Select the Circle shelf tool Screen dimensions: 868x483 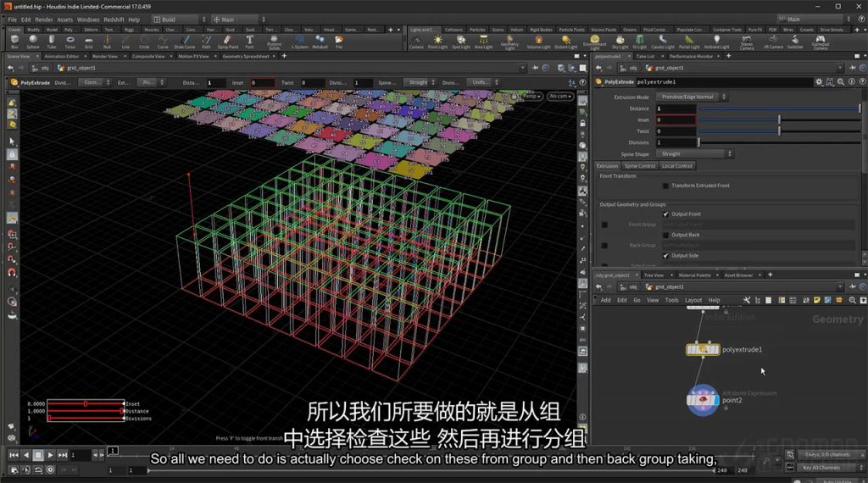click(144, 42)
